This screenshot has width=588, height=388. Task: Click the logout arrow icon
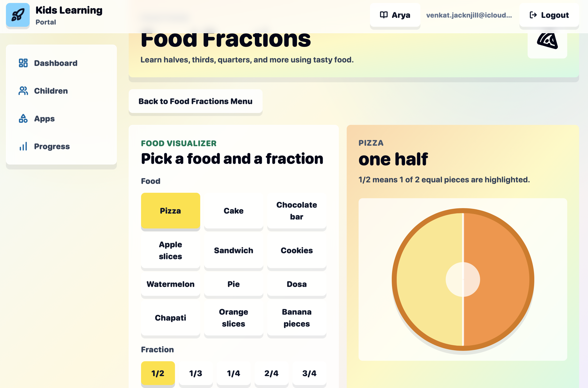(x=533, y=15)
